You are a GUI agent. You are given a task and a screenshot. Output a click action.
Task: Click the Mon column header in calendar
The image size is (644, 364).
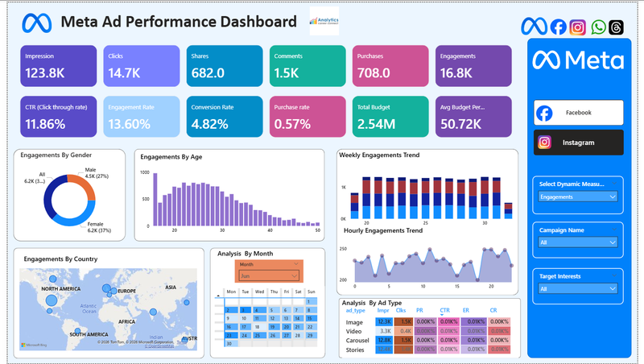tap(231, 292)
